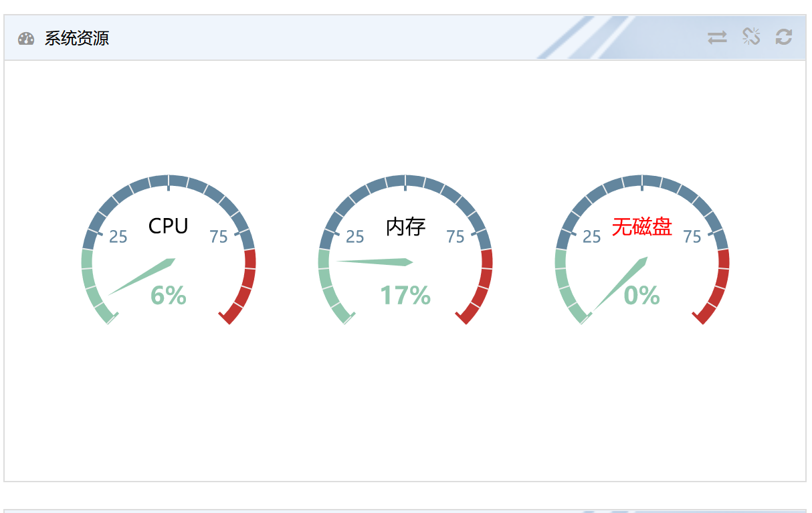Refresh the 系统资源 panel

pyautogui.click(x=784, y=37)
